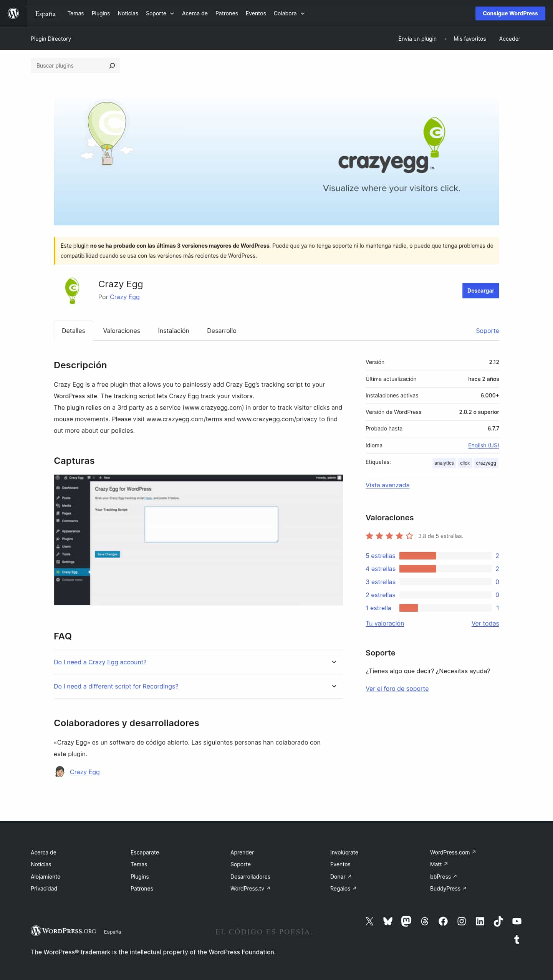This screenshot has width=553, height=980.
Task: Click the Crazy Egg contributor avatar
Action: click(60, 771)
